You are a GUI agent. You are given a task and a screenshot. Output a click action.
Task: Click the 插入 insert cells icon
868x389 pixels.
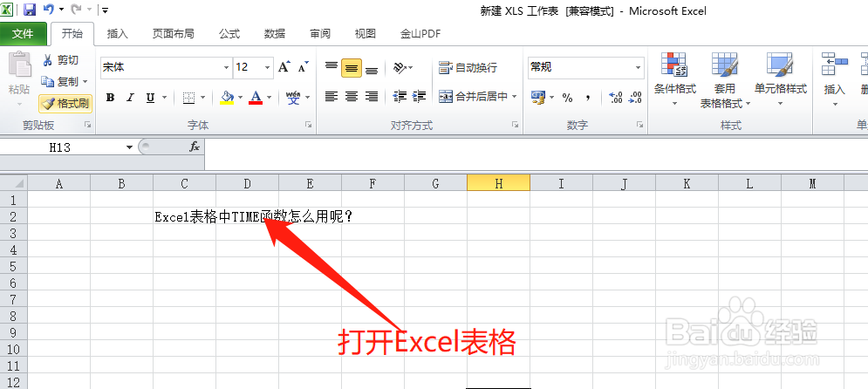(835, 65)
